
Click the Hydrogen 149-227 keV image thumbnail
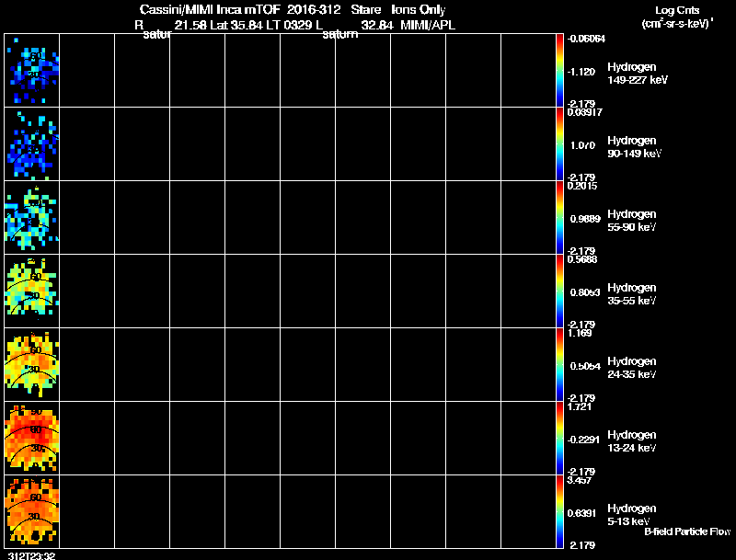tap(32, 71)
